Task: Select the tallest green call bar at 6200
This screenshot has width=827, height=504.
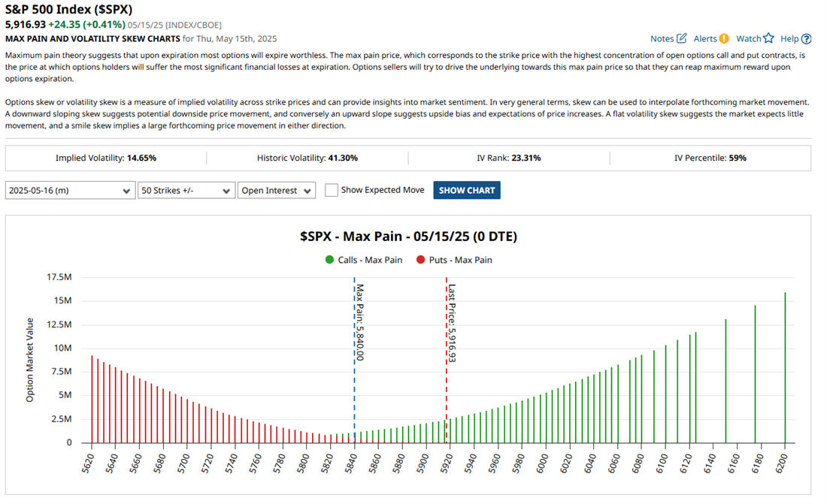Action: 785,368
